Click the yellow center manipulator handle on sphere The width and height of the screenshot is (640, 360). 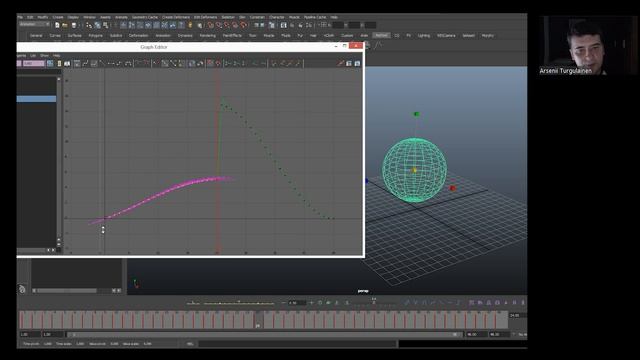point(414,170)
